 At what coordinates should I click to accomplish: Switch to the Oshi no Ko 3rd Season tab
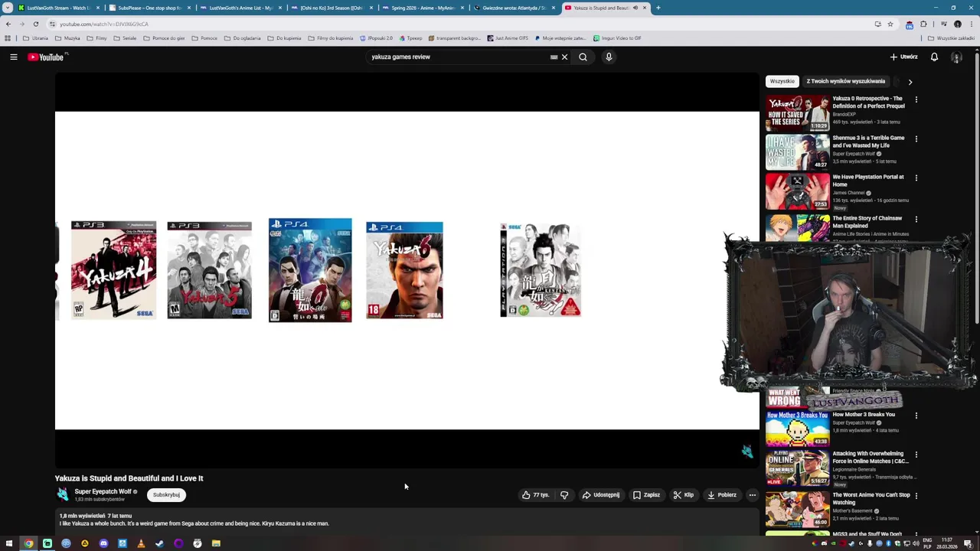pyautogui.click(x=331, y=8)
